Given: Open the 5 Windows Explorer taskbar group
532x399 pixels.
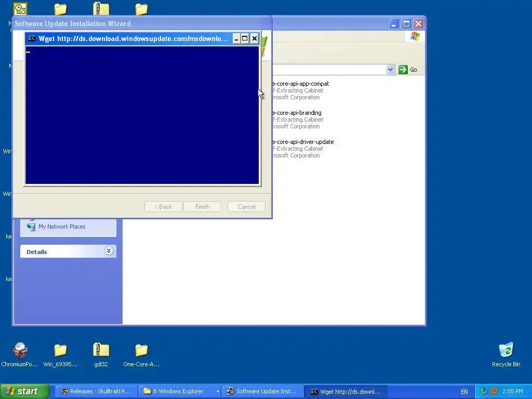Looking at the screenshot, I should (179, 392).
